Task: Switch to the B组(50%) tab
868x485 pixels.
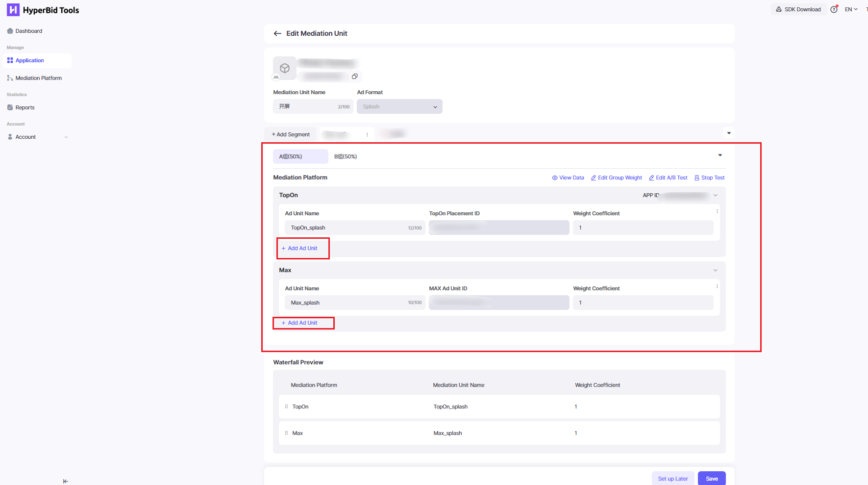Action: tap(346, 156)
